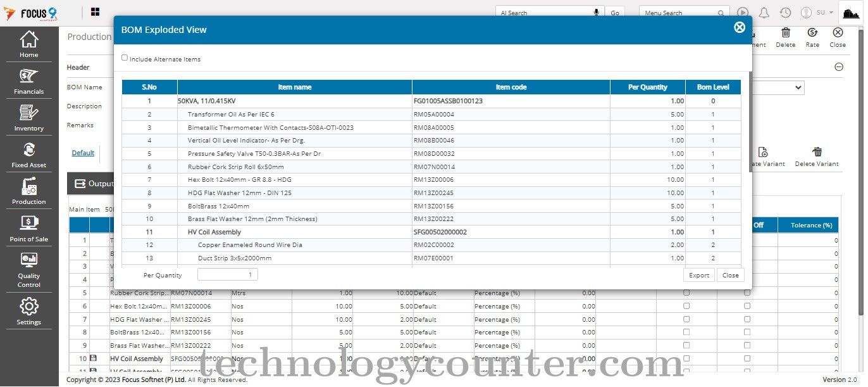Image resolution: width=868 pixels, height=387 pixels.
Task: Click the Create Variant document icon
Action: click(x=763, y=152)
